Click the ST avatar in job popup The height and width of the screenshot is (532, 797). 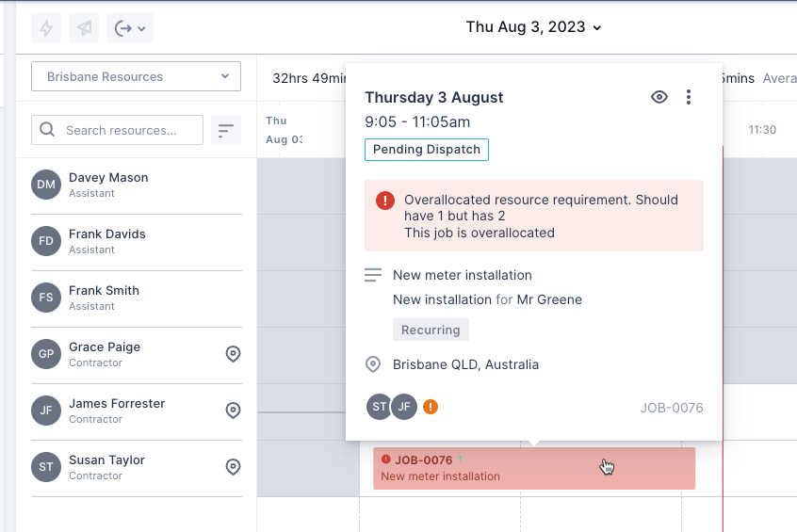click(379, 407)
